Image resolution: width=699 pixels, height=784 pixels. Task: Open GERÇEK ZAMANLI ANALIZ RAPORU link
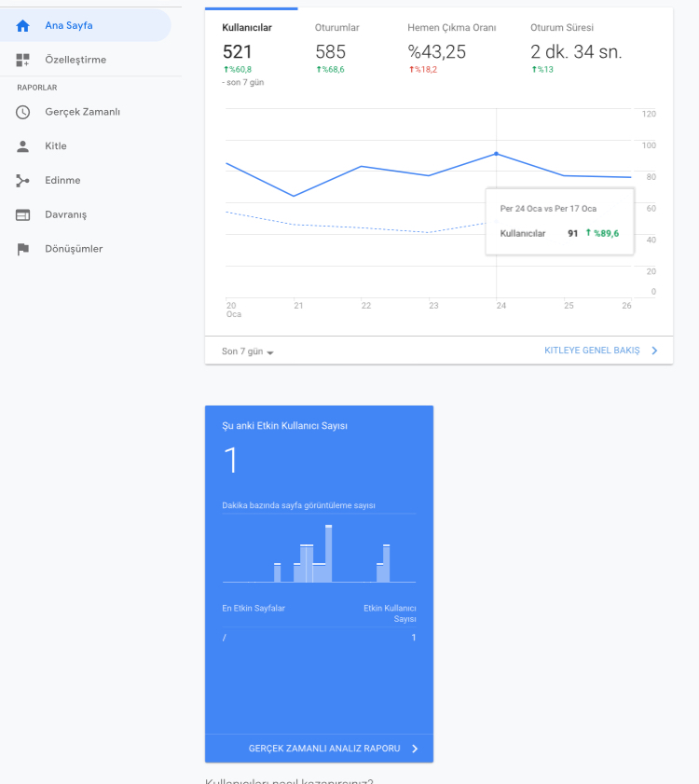[324, 749]
